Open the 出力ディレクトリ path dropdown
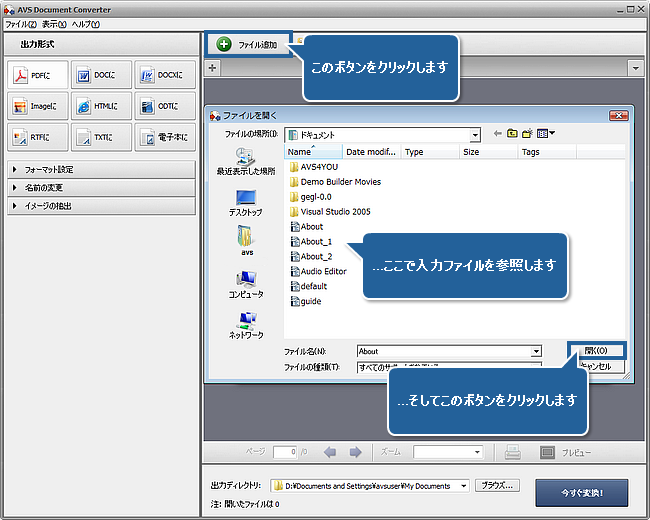Screen dimensions: 650x520 click(463, 486)
